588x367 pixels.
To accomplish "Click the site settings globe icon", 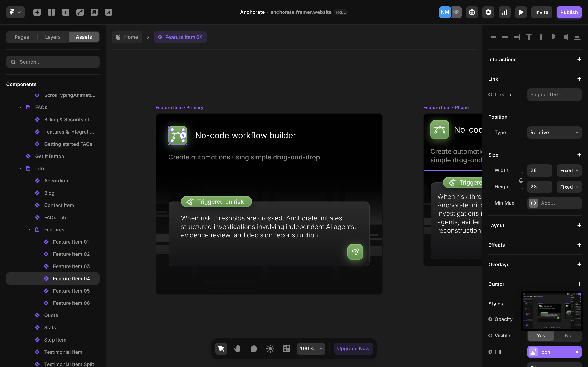I will (472, 12).
